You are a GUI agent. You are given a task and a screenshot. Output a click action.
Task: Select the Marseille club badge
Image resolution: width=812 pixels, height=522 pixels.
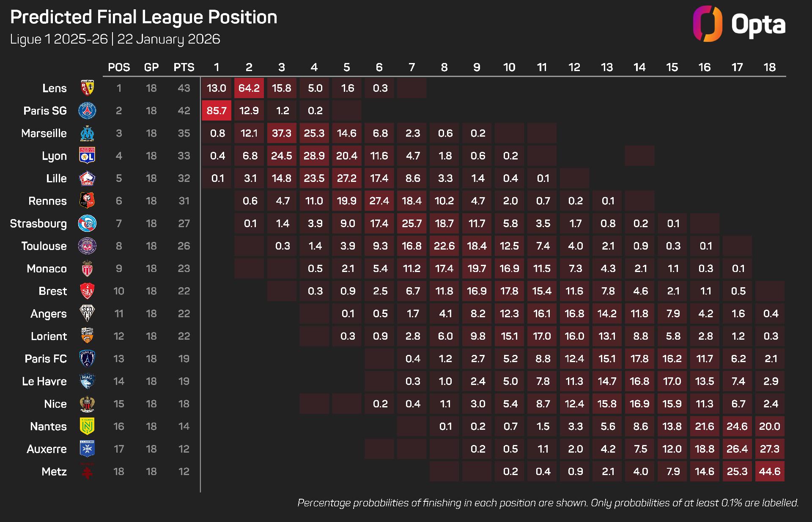(87, 133)
